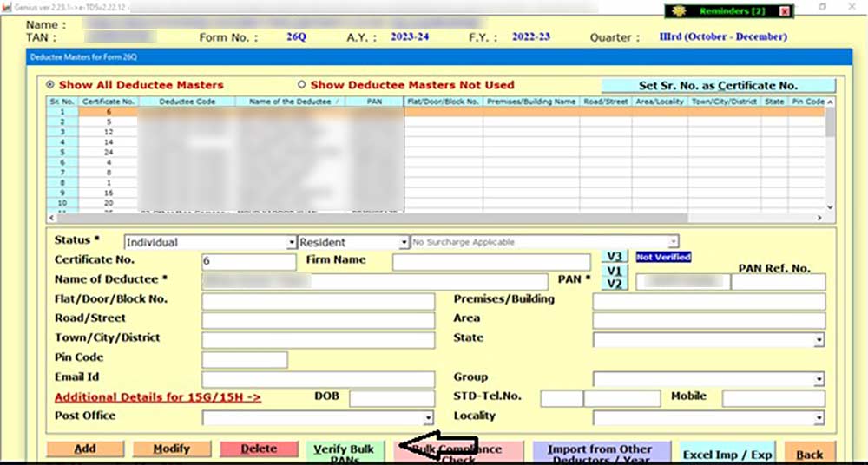868x465 pixels.
Task: Click the DOB input field
Action: coord(392,398)
